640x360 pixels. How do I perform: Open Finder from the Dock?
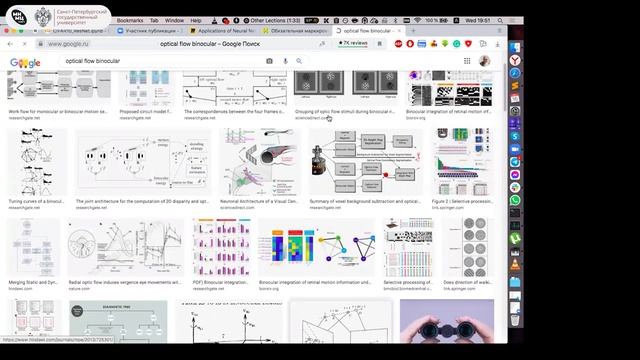point(515,48)
